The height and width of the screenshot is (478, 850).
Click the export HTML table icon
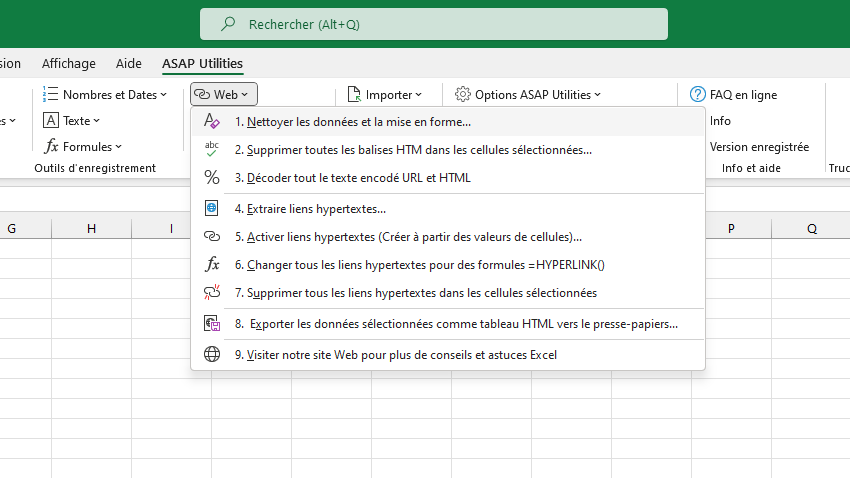point(211,324)
